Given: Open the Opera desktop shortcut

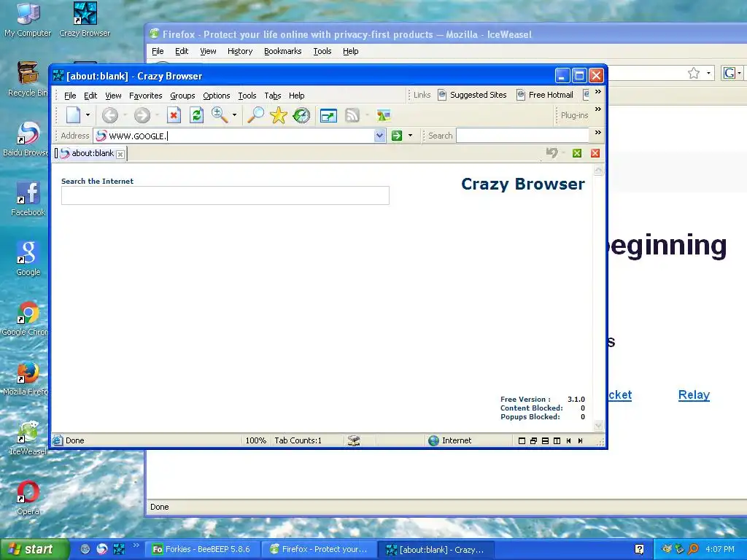Looking at the screenshot, I should tap(28, 497).
